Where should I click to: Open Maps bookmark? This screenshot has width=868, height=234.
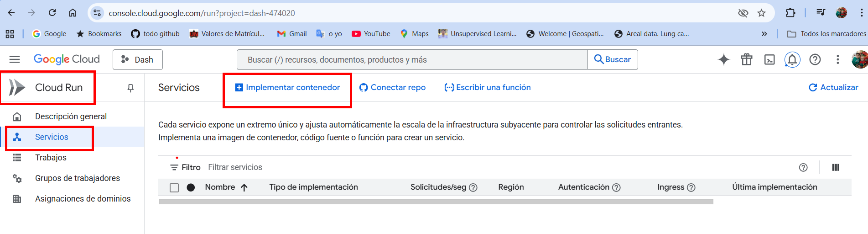(414, 34)
